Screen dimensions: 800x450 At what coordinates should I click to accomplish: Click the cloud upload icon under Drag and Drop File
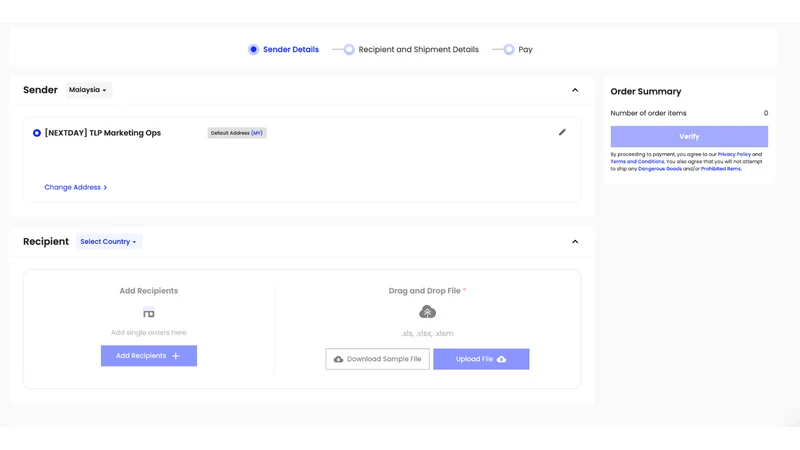pos(428,312)
